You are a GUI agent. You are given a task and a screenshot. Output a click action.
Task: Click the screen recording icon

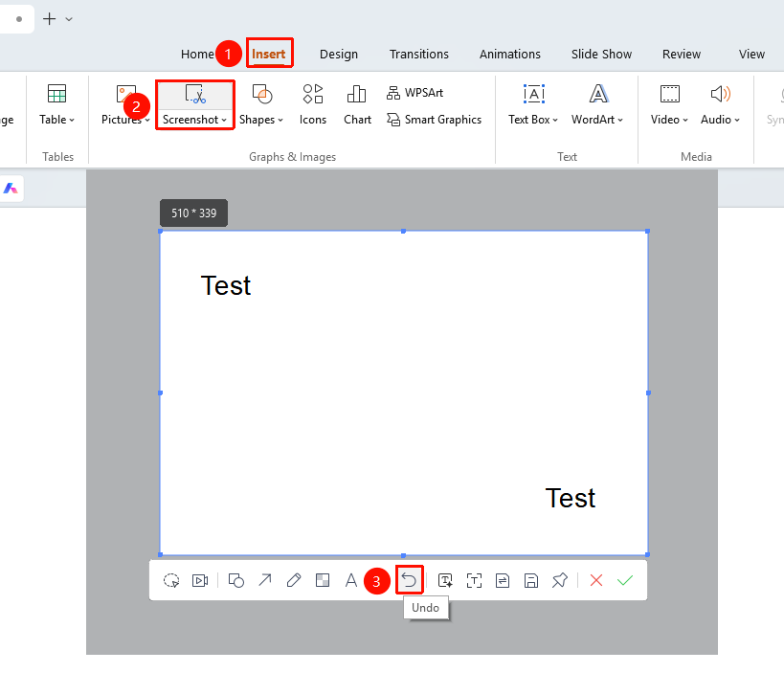tap(200, 580)
